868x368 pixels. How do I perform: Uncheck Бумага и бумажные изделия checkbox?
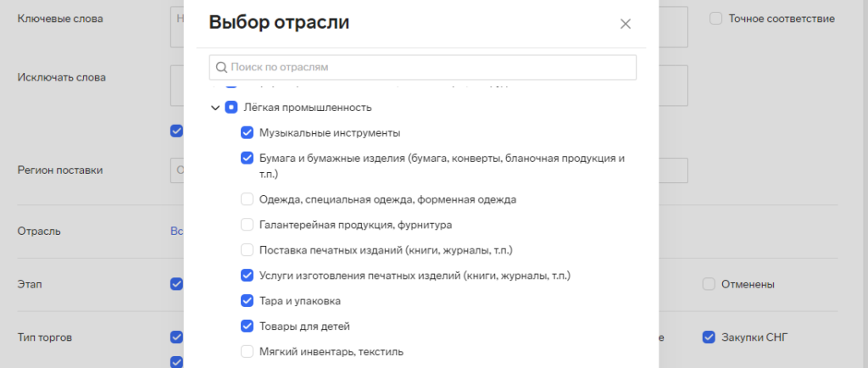coord(248,158)
